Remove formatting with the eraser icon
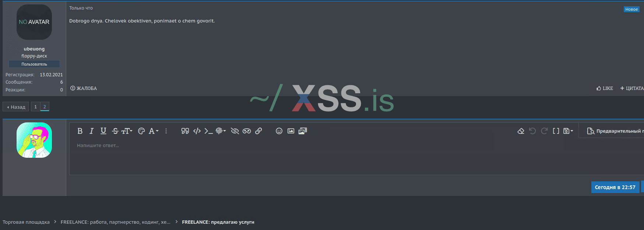 pos(521,131)
